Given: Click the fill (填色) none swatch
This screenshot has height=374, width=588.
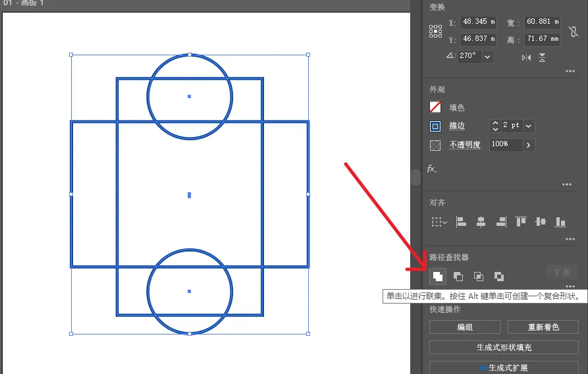Looking at the screenshot, I should click(435, 107).
